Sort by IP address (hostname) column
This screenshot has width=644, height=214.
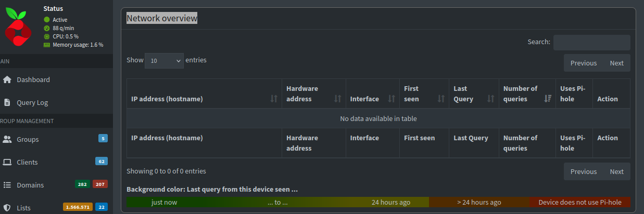click(x=204, y=99)
